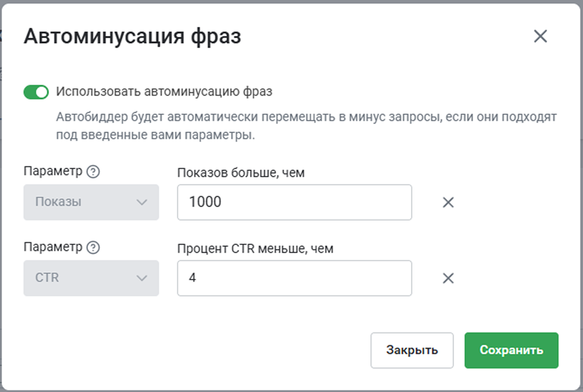Save settings with Сохранить button
Viewport: 583px width, 392px height.
click(x=512, y=350)
